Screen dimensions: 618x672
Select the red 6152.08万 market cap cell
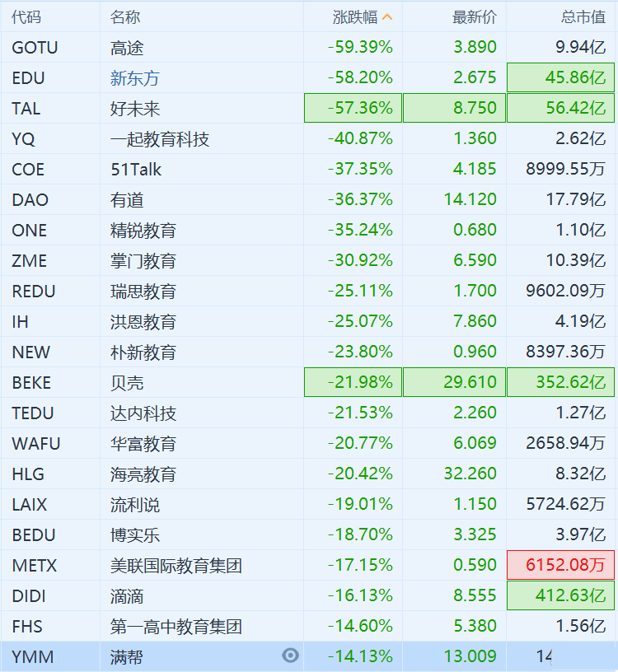tap(561, 565)
